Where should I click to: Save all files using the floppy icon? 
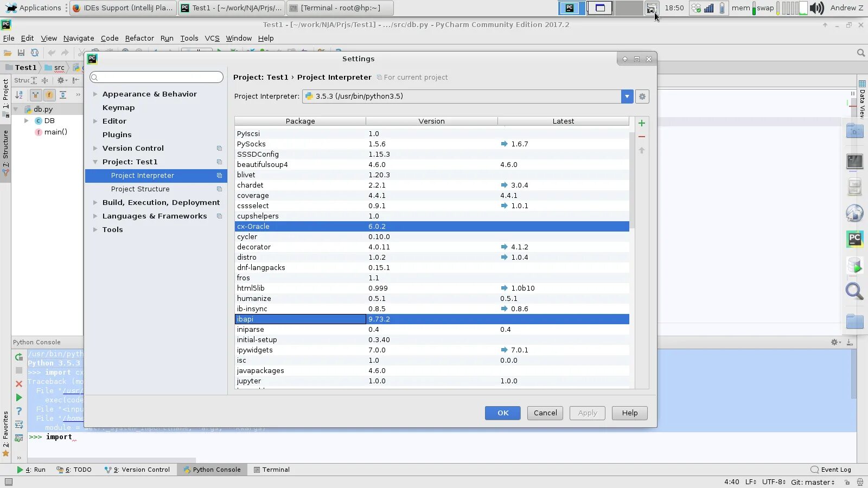coord(21,53)
